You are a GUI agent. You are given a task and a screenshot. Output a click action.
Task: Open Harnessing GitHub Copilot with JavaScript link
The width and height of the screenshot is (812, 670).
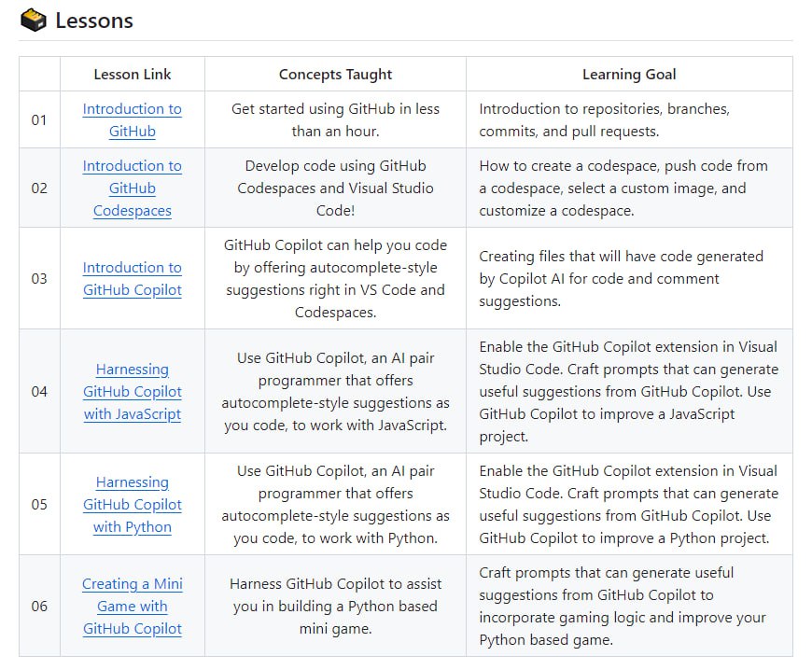click(x=132, y=391)
